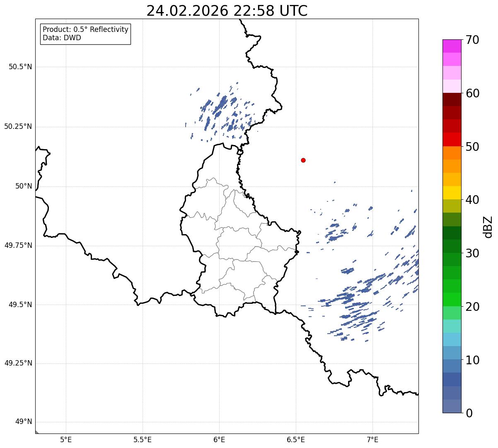Click the latitude label "49.75°N"
This screenshot has width=498, height=448.
tap(18, 245)
